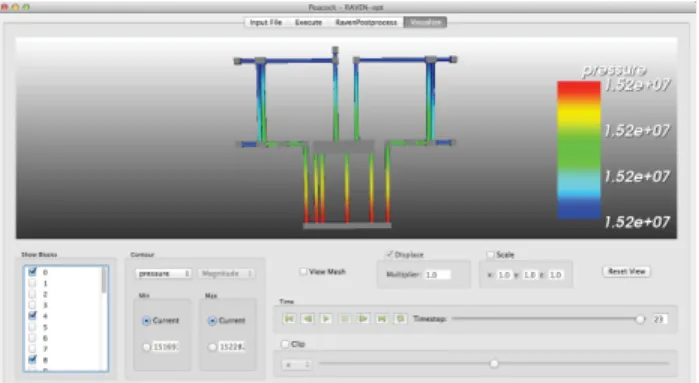This screenshot has height=383, width=699.
Task: Check block 2 in Show Blocks
Action: pyautogui.click(x=32, y=294)
